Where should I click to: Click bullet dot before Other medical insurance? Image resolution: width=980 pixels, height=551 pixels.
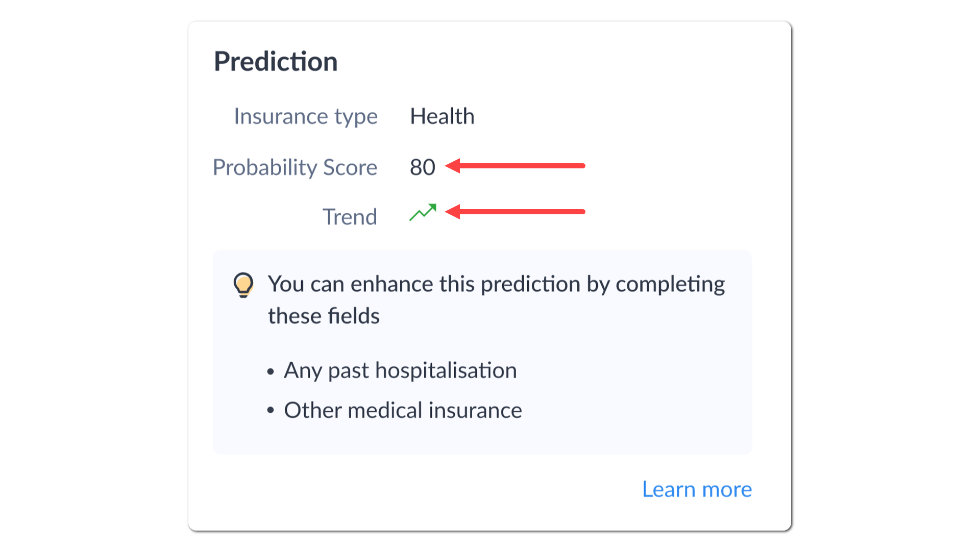[271, 410]
